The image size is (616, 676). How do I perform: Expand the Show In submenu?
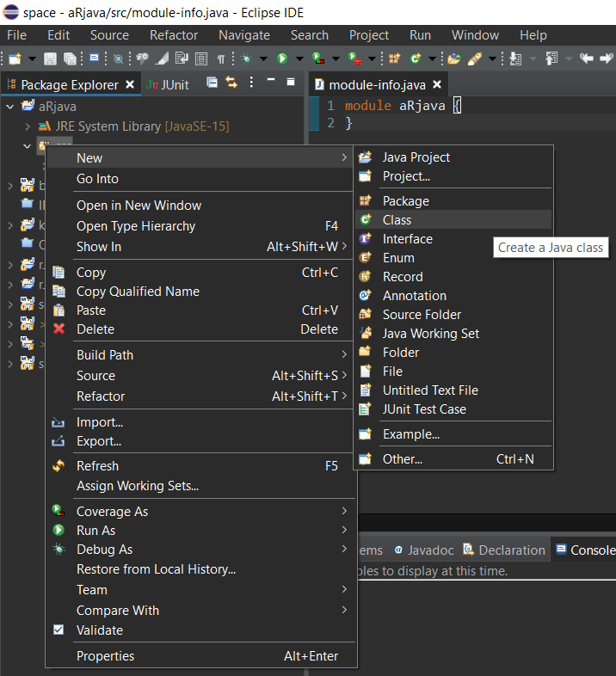click(201, 247)
